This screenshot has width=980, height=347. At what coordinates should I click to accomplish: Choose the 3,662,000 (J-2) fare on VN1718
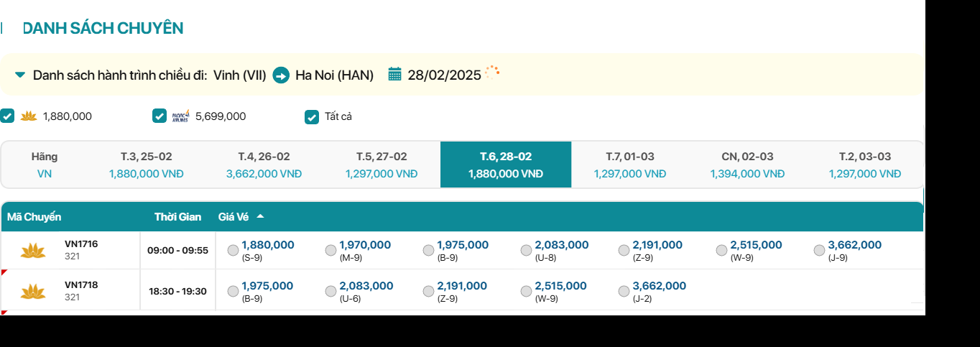pyautogui.click(x=624, y=291)
